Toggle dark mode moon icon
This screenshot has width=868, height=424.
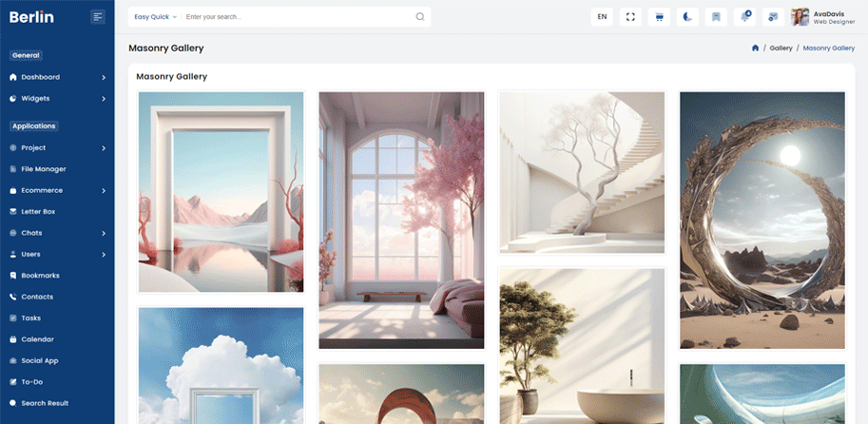[x=687, y=16]
